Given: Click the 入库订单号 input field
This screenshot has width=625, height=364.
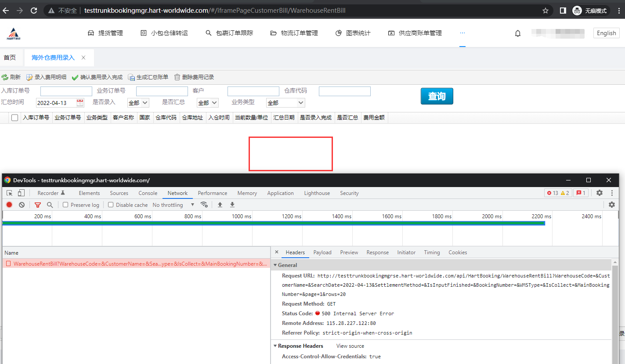Looking at the screenshot, I should 66,91.
